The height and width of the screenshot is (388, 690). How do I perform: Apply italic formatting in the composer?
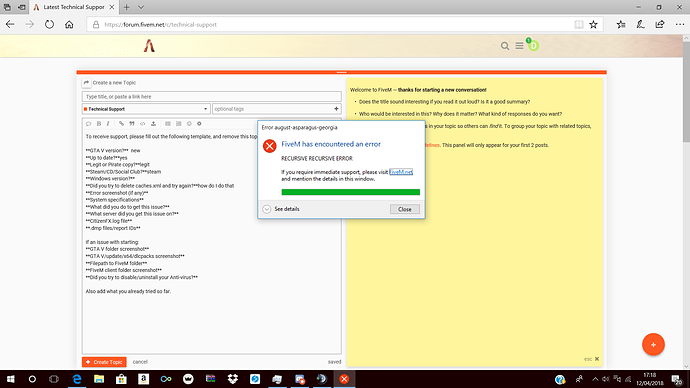(x=108, y=124)
